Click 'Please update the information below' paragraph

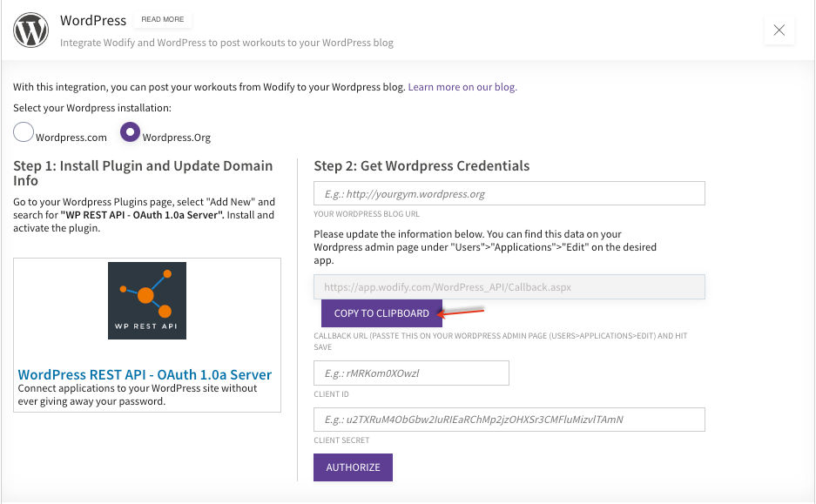[485, 247]
